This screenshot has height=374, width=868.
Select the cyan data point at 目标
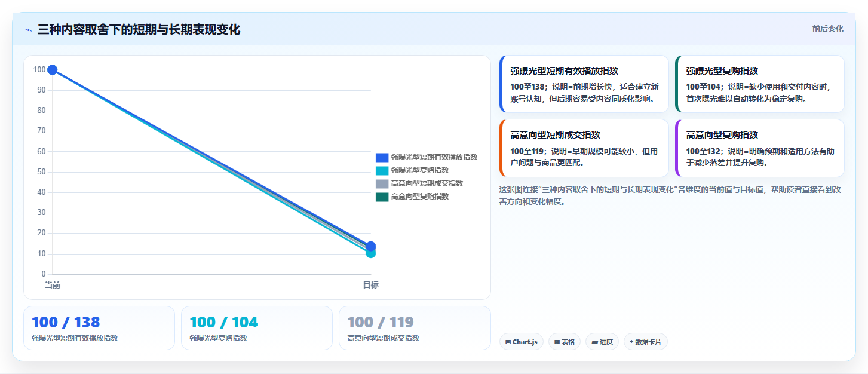coord(370,253)
